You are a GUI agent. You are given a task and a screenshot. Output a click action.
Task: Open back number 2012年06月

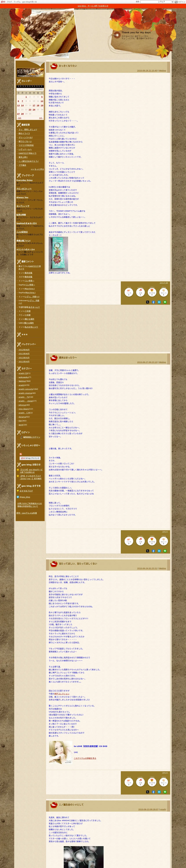pyautogui.click(x=24, y=350)
